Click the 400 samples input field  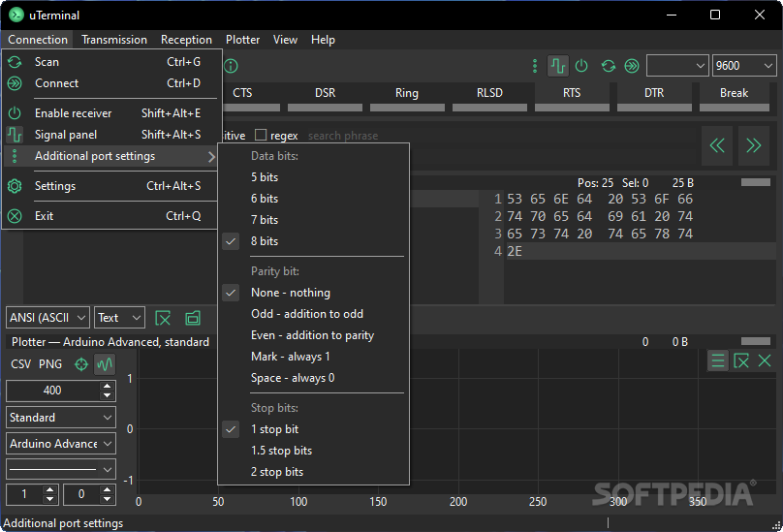click(x=53, y=391)
